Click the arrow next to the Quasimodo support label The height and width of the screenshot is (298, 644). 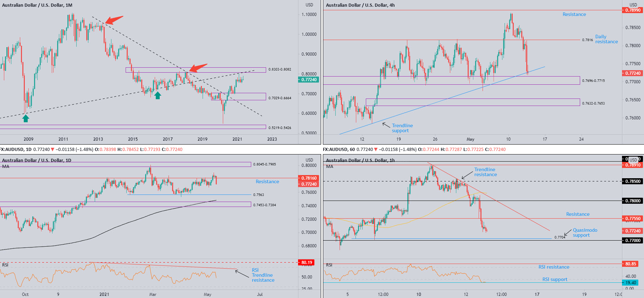coord(568,233)
